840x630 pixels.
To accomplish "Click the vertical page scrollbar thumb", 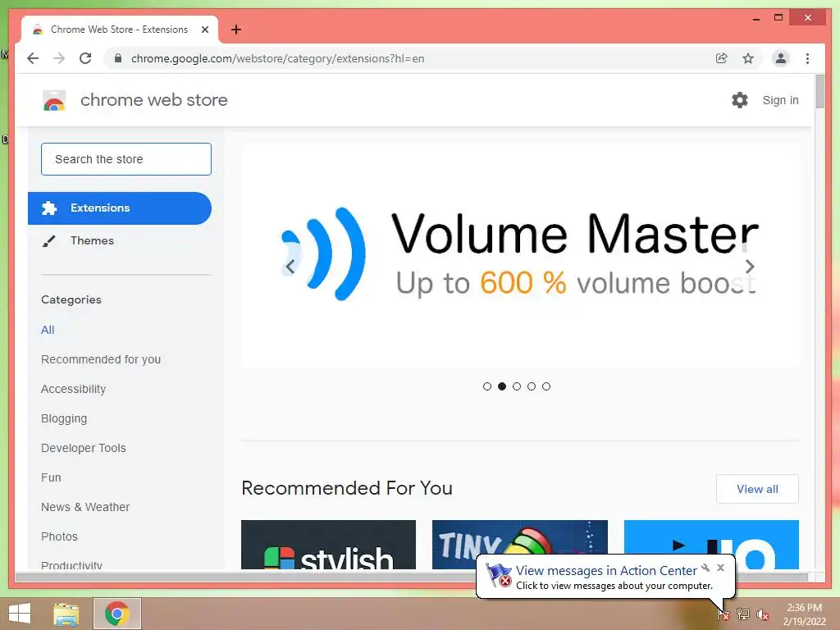I will [x=820, y=92].
